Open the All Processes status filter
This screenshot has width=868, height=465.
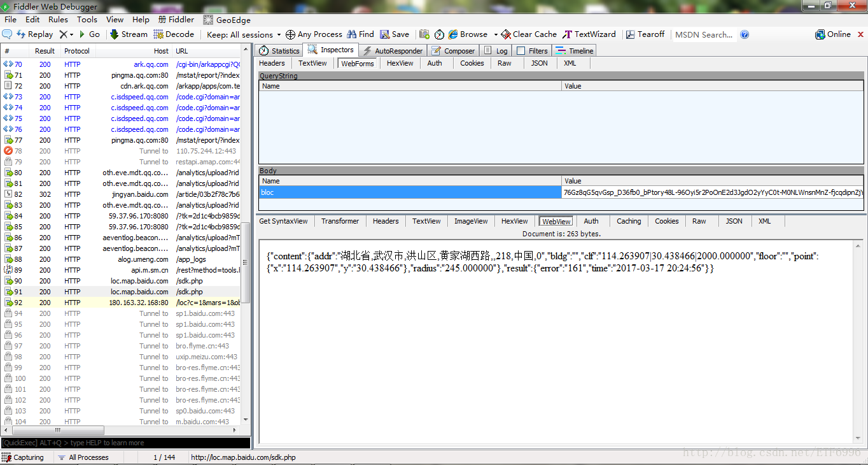(x=83, y=457)
